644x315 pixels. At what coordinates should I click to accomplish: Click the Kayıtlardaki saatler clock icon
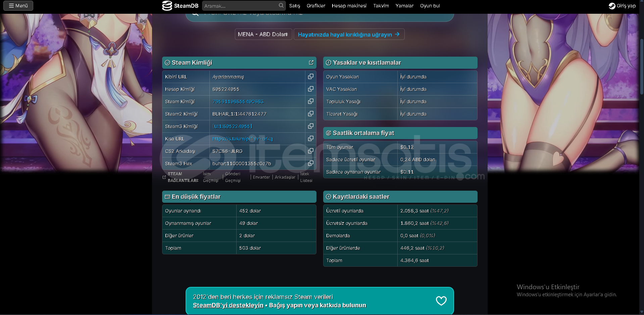[329, 197]
